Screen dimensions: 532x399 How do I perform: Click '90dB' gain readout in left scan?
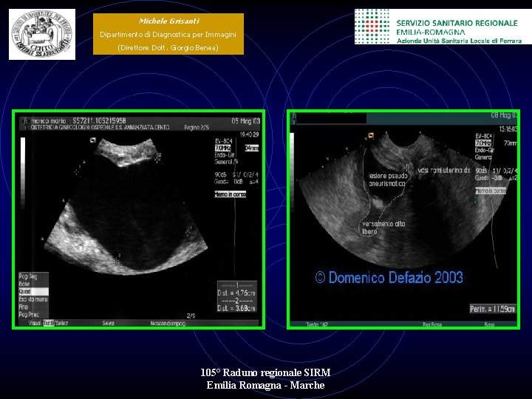(x=220, y=175)
